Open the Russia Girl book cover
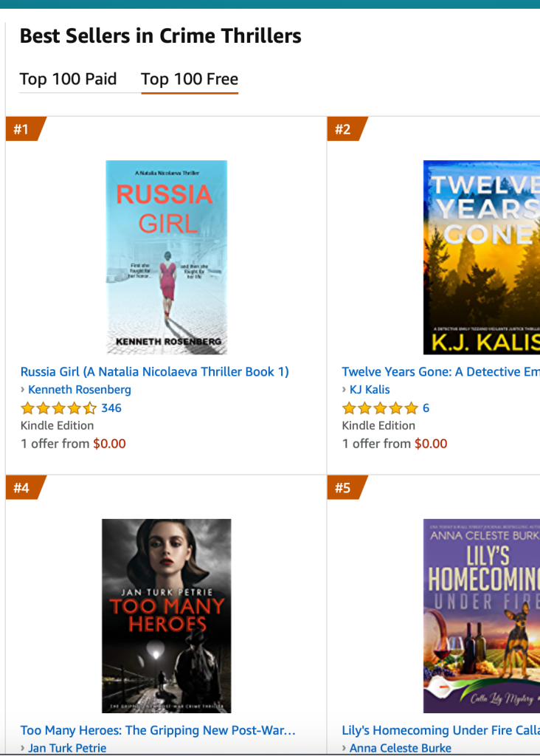 click(166, 257)
